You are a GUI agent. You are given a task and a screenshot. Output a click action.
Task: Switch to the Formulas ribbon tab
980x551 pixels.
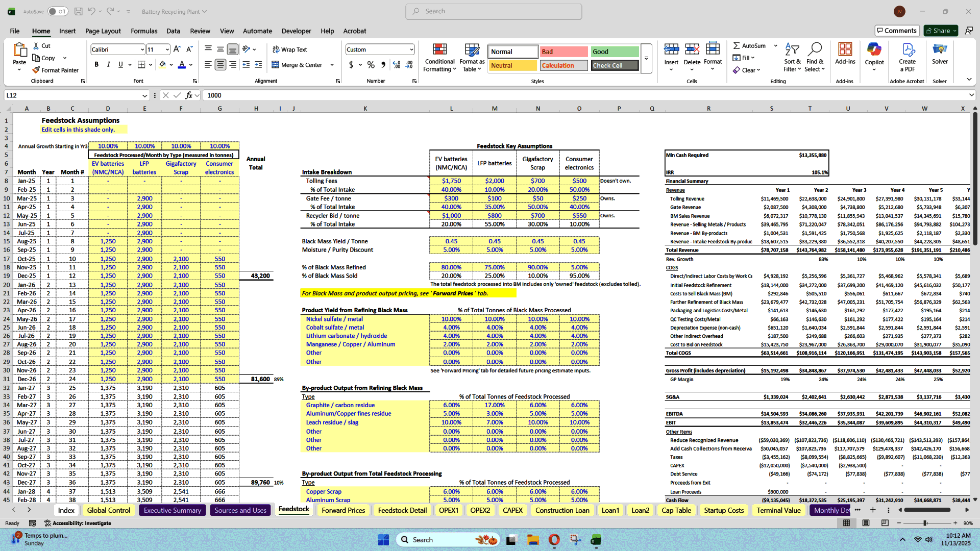coord(144,31)
